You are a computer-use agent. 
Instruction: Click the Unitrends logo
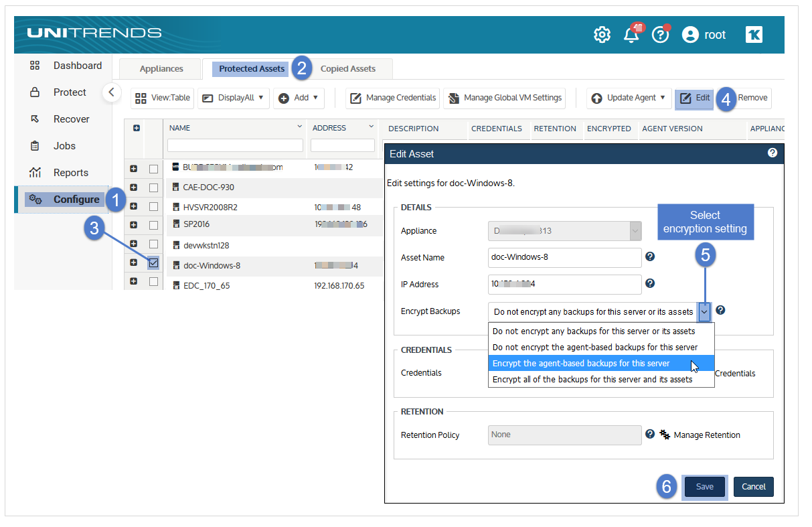click(x=94, y=33)
